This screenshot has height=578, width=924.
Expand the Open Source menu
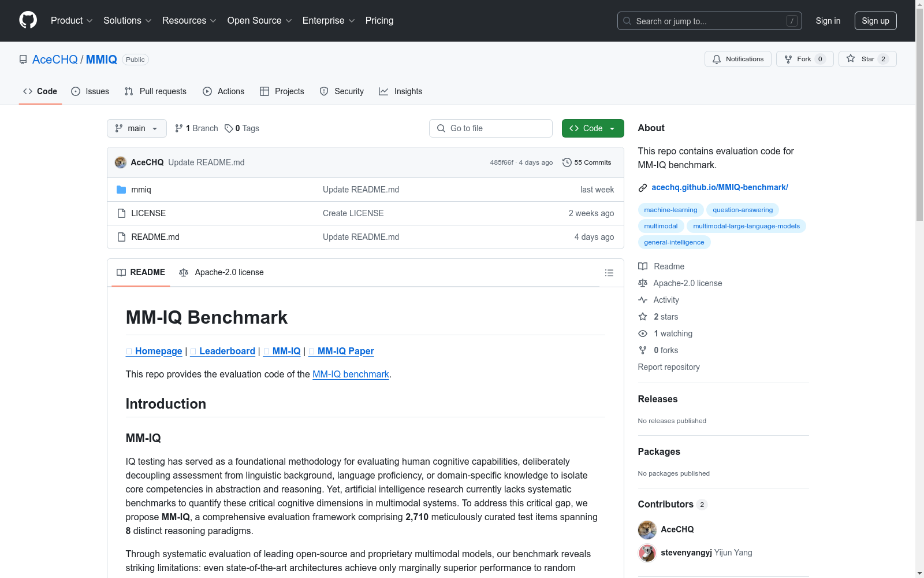point(260,21)
